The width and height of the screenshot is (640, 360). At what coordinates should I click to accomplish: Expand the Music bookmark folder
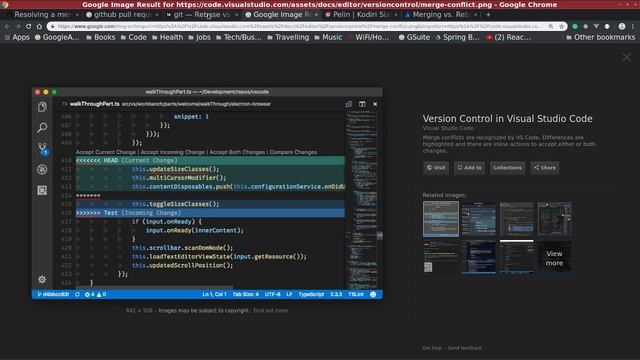click(x=328, y=37)
